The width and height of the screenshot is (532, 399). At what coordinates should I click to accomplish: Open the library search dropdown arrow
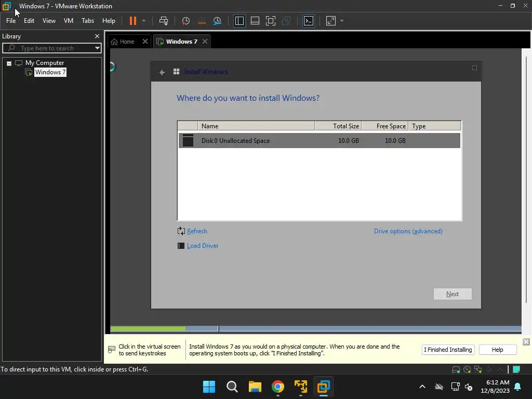pos(97,48)
